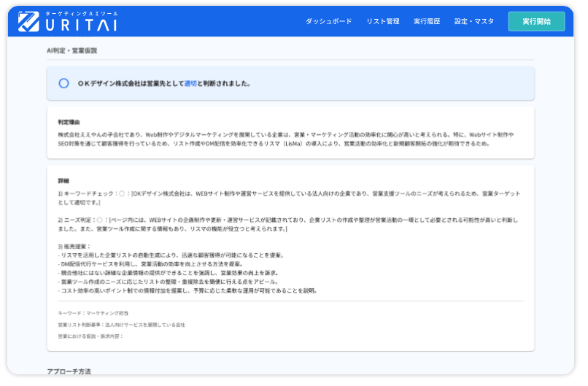
Task: Click the 実行開始 button
Action: 537,21
